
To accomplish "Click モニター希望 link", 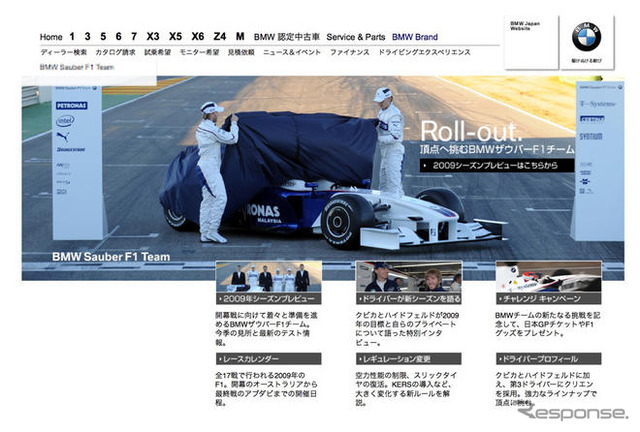I will click(x=200, y=52).
